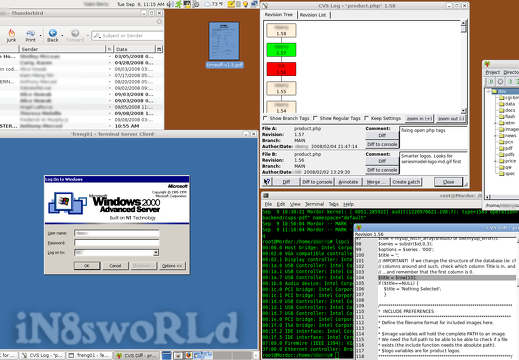
Task: Open the column picker icon beside Date
Action: 159,49
